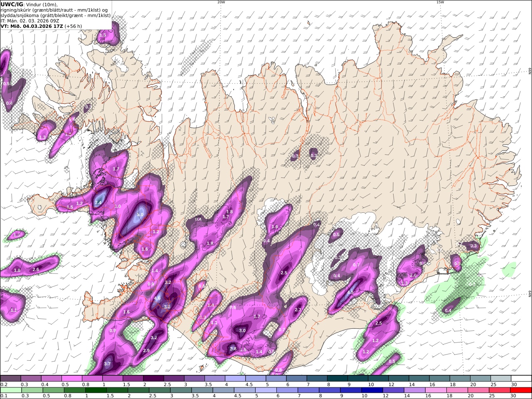Click the 3.7 value at the map's bottom-left

107,364
